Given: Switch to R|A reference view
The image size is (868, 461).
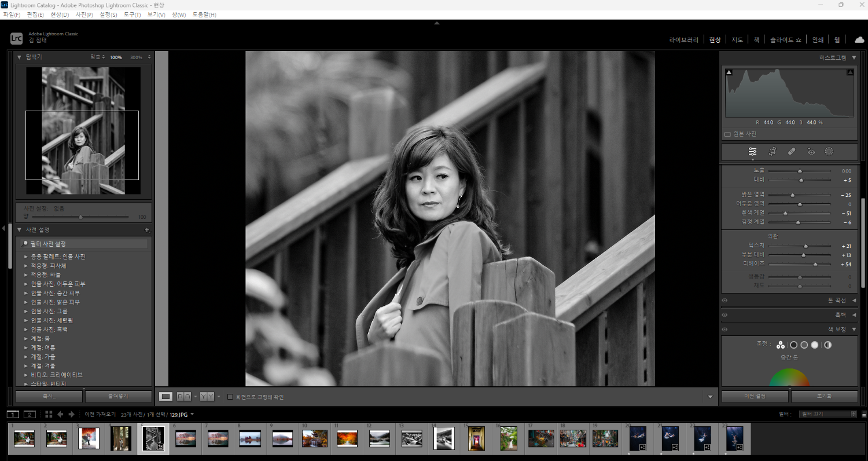Looking at the screenshot, I should click(x=183, y=397).
